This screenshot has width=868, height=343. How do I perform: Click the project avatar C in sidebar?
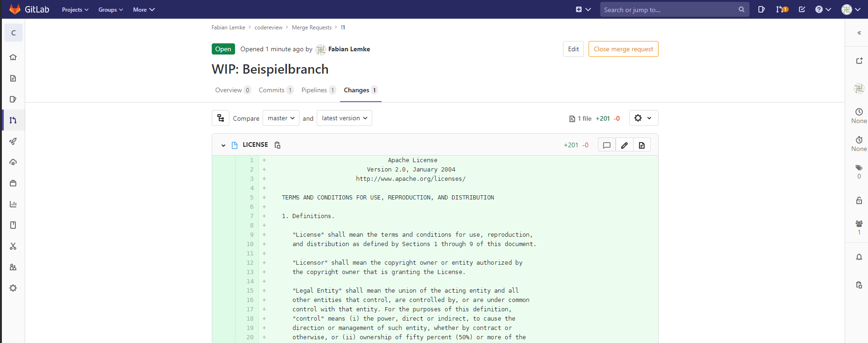pos(14,33)
